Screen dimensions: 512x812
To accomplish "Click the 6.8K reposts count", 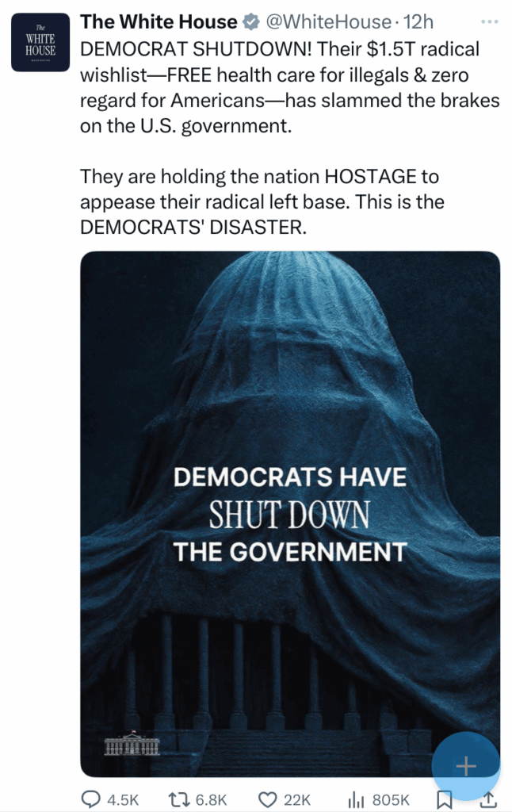I will pyautogui.click(x=211, y=799).
